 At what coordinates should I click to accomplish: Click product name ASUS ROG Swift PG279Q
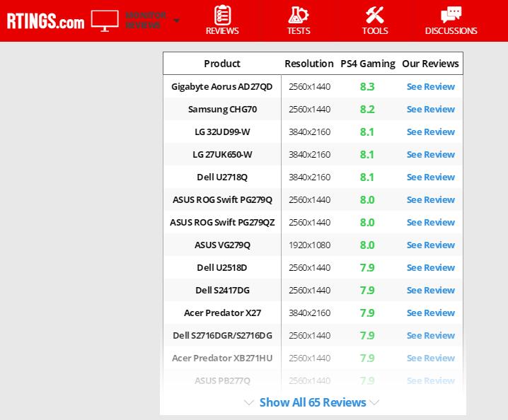(x=222, y=200)
